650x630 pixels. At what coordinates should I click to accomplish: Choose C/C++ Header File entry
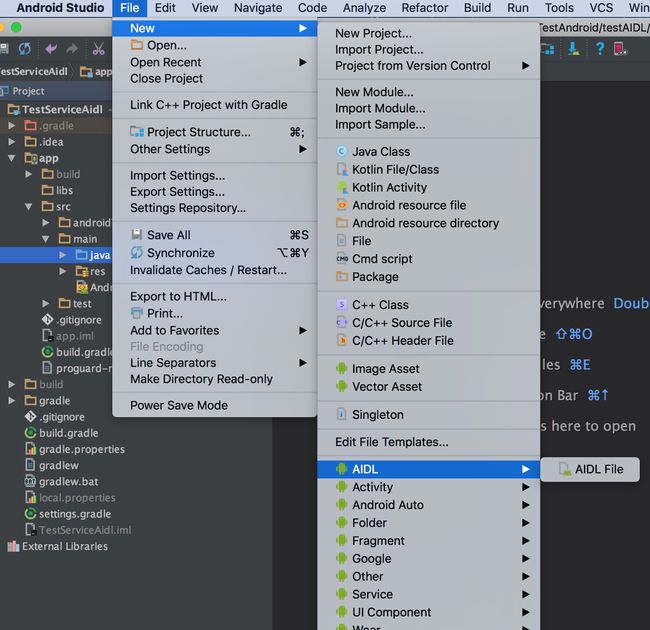click(429, 340)
